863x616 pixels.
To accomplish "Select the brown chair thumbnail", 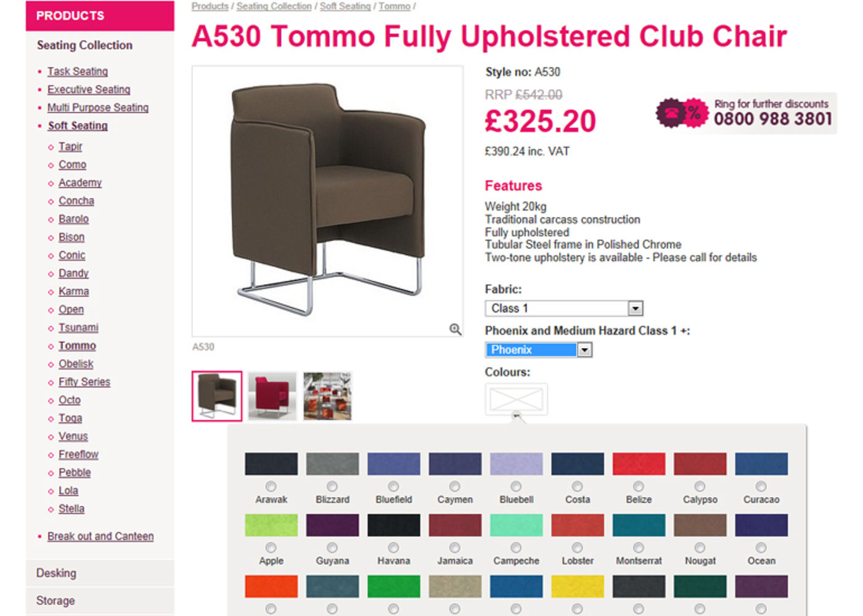I will 217,396.
